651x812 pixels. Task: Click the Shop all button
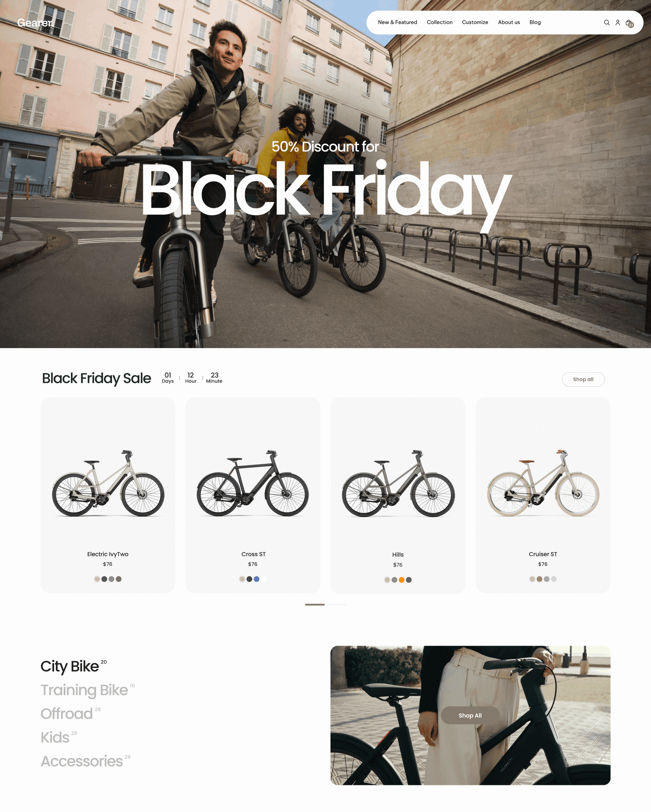[583, 379]
